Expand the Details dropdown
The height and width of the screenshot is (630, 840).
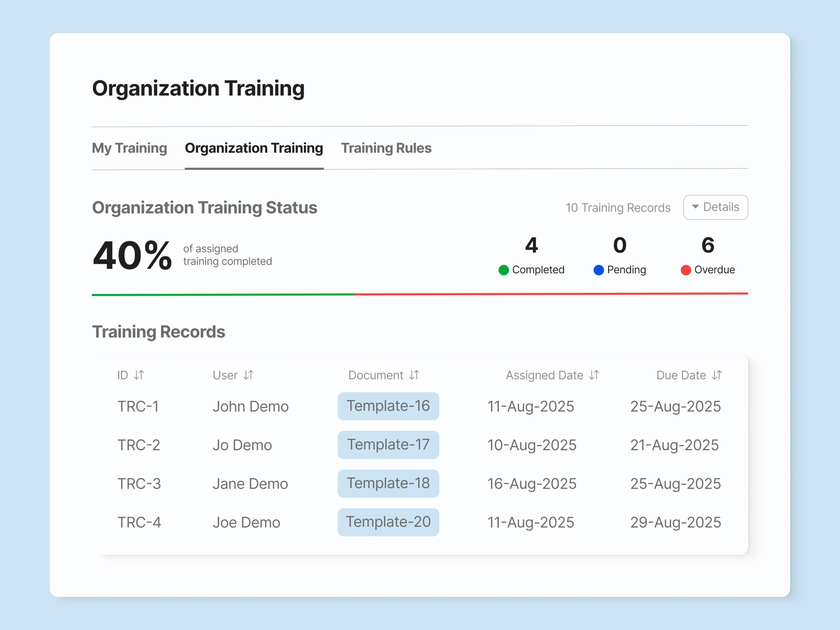[715, 207]
